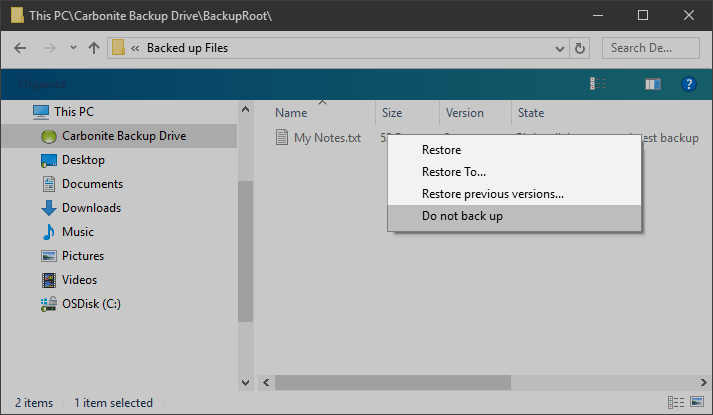
Task: Open the change view options icon
Action: (x=599, y=85)
